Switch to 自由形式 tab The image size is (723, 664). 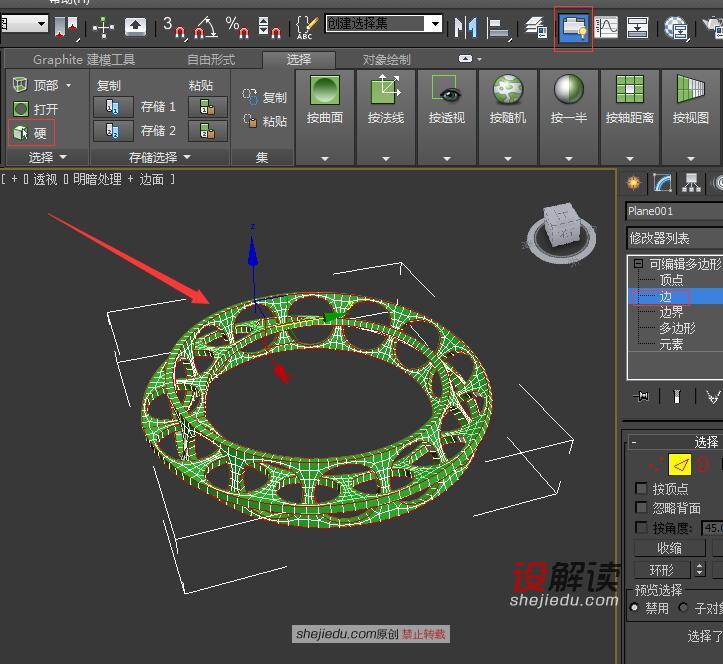211,59
